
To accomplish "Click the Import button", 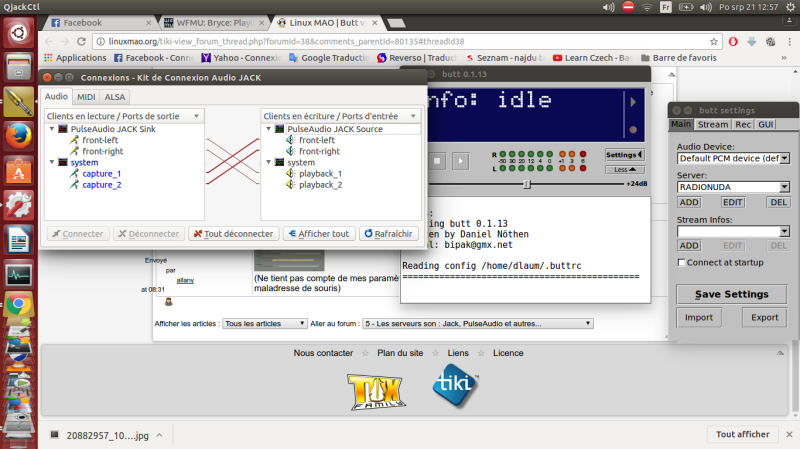I will pyautogui.click(x=698, y=317).
